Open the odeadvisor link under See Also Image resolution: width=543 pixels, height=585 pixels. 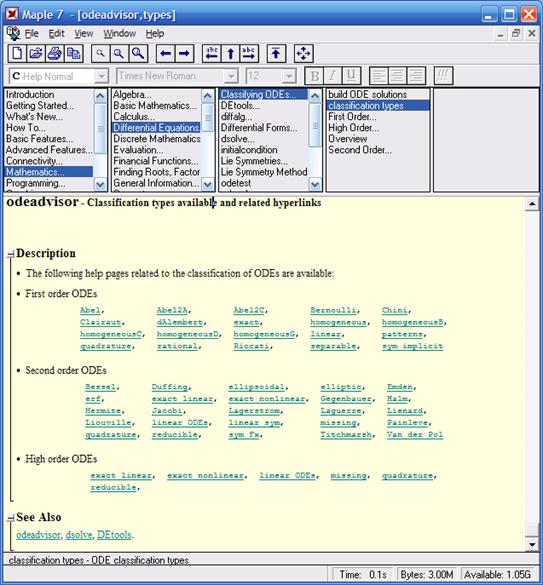38,535
